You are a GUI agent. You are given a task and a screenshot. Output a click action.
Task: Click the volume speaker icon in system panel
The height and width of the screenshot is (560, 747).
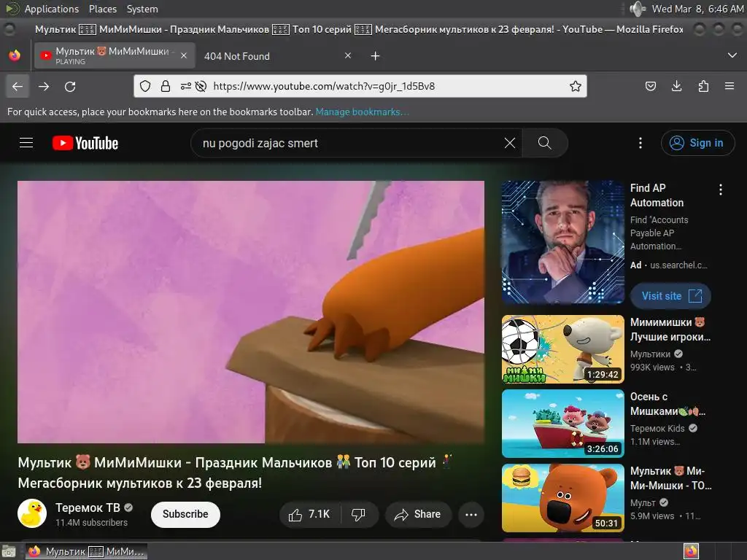(638, 9)
